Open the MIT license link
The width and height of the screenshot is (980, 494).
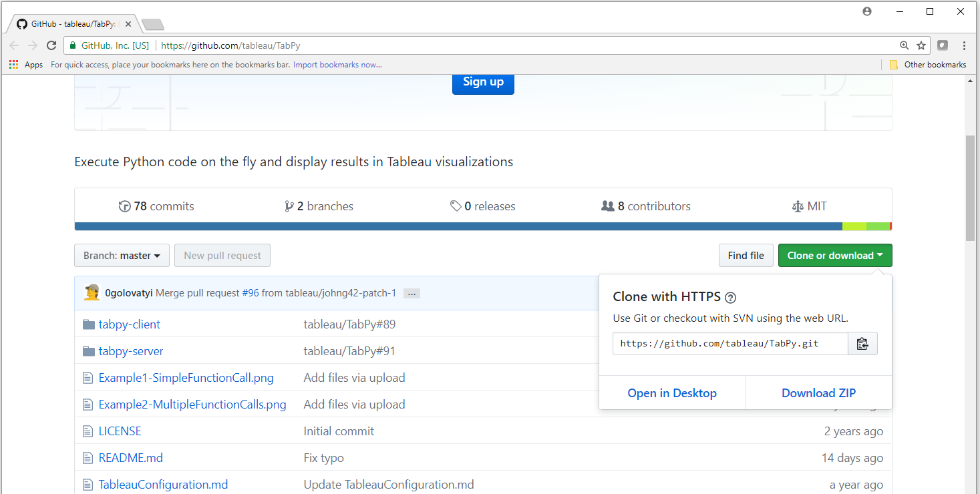pos(809,206)
